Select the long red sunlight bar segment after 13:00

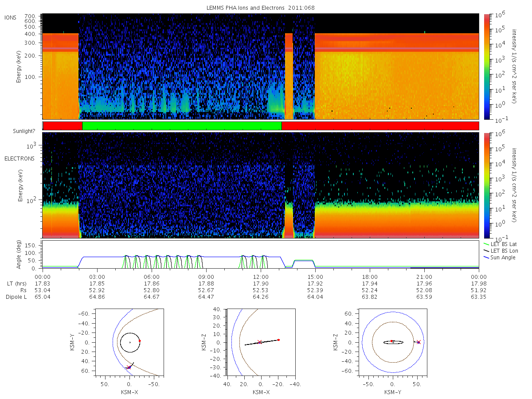(380, 126)
